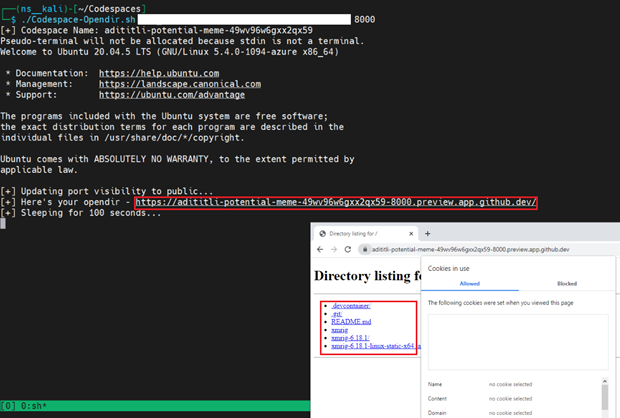The image size is (620, 418).
Task: Click the browser back arrow
Action: click(x=320, y=249)
